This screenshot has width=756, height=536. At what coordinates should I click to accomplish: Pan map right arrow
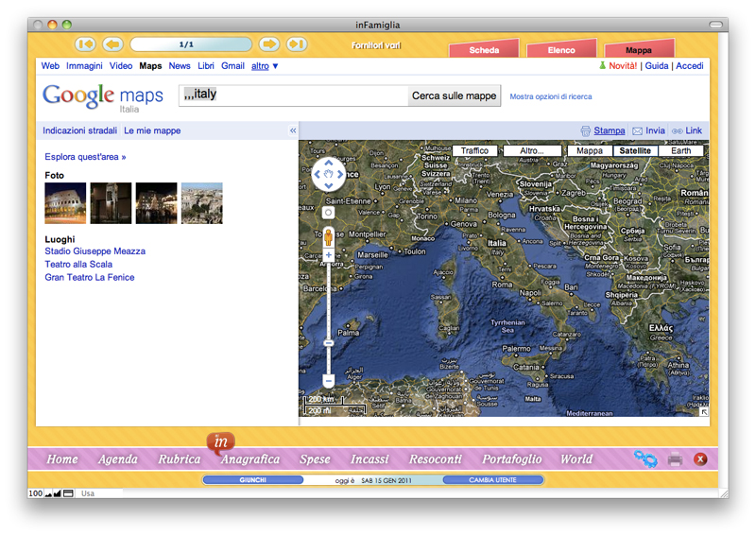[x=340, y=175]
